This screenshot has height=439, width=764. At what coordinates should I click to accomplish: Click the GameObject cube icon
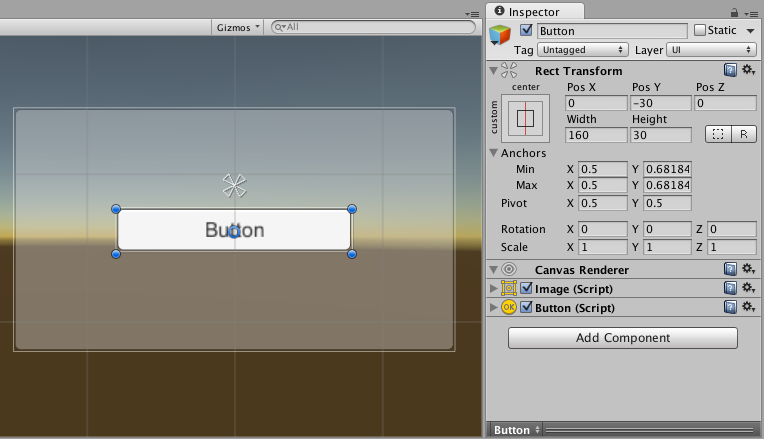pyautogui.click(x=499, y=35)
